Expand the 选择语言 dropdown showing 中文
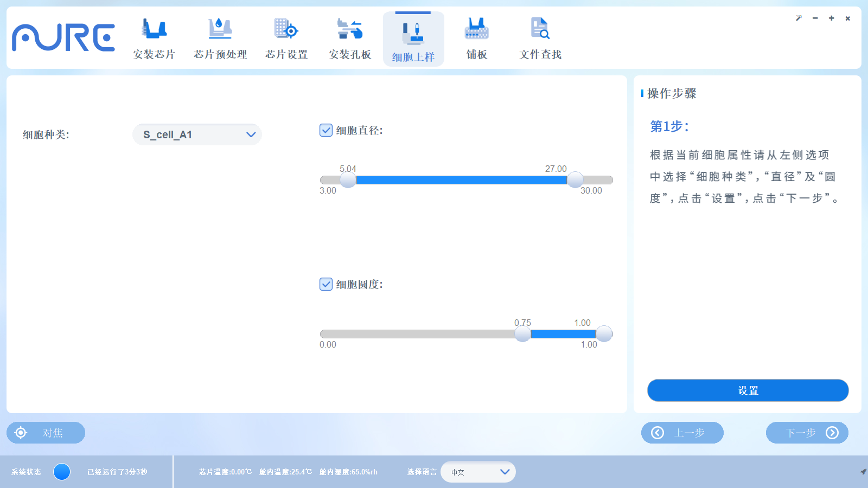868x488 pixels. click(x=478, y=472)
